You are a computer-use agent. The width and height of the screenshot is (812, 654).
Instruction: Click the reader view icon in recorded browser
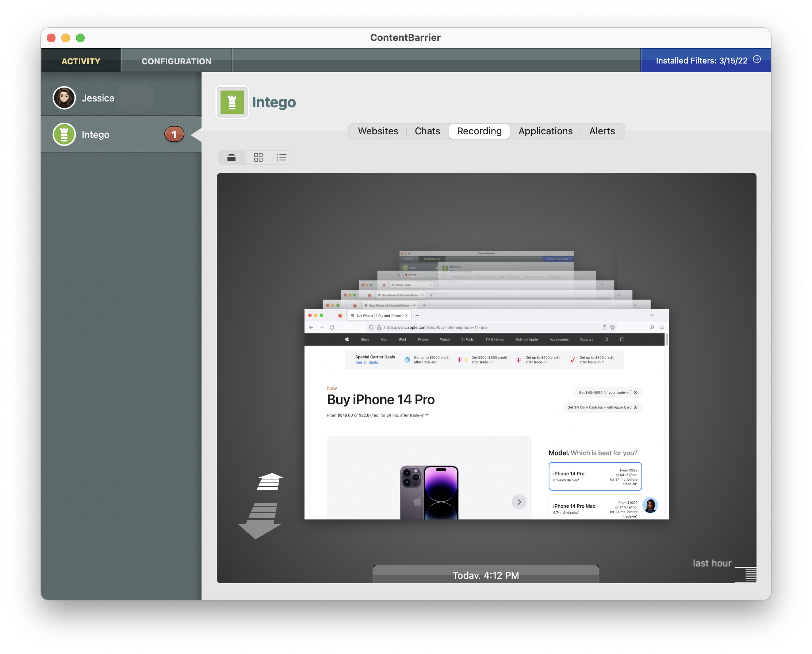click(604, 327)
